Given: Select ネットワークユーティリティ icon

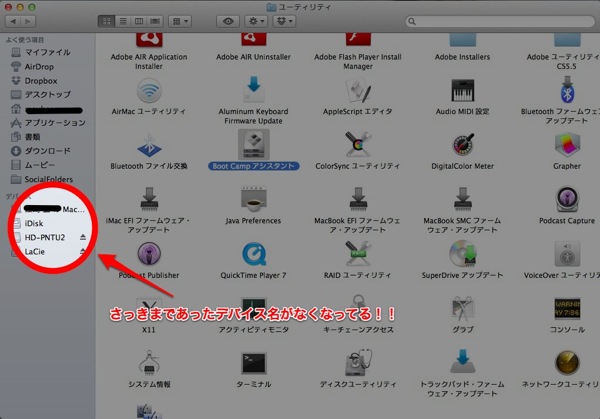Looking at the screenshot, I should [567, 363].
